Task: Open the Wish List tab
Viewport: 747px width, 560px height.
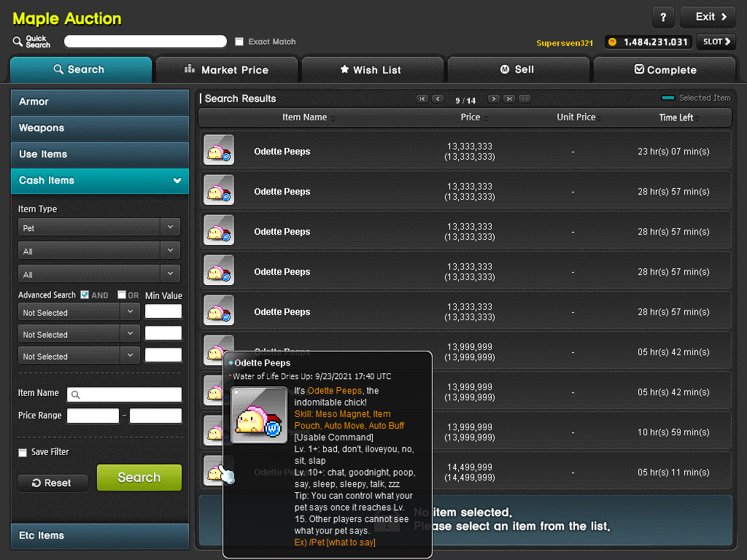Action: [x=373, y=69]
